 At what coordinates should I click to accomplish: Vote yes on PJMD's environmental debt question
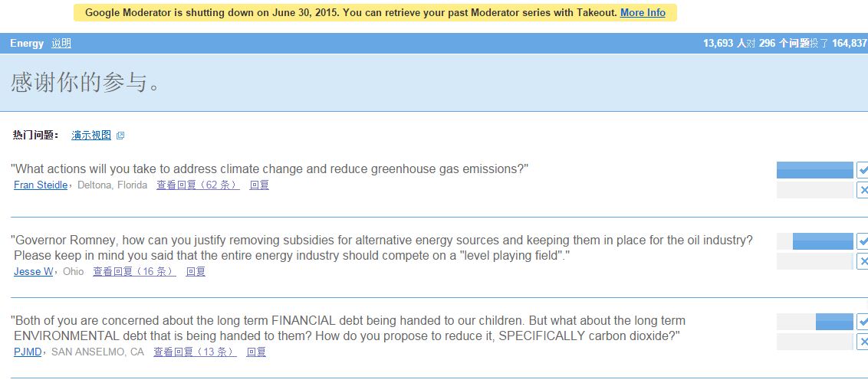(862, 321)
